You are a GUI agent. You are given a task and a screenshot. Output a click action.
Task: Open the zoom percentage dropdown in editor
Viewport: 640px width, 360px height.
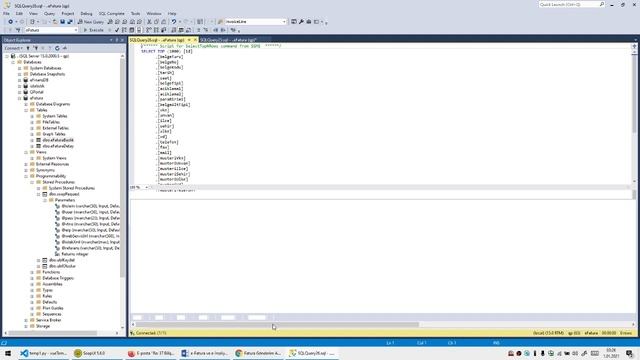(x=147, y=187)
